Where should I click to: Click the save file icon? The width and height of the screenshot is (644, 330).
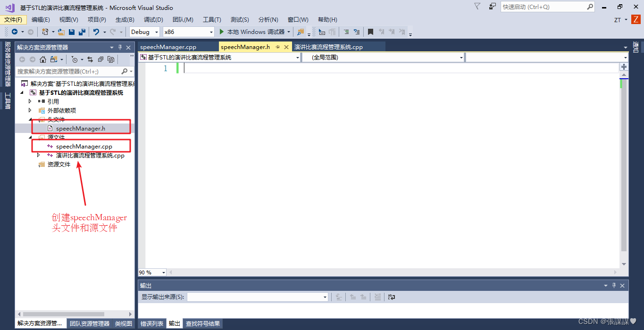pos(72,32)
